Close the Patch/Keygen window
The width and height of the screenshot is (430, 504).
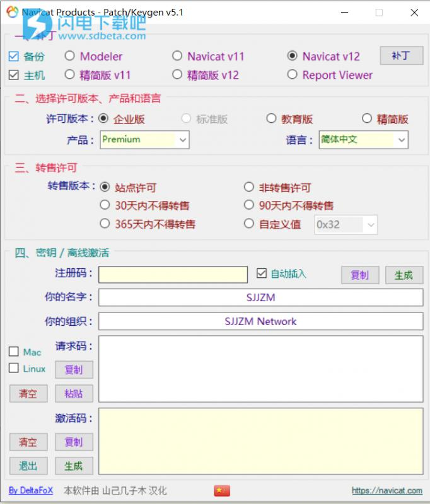(414, 12)
